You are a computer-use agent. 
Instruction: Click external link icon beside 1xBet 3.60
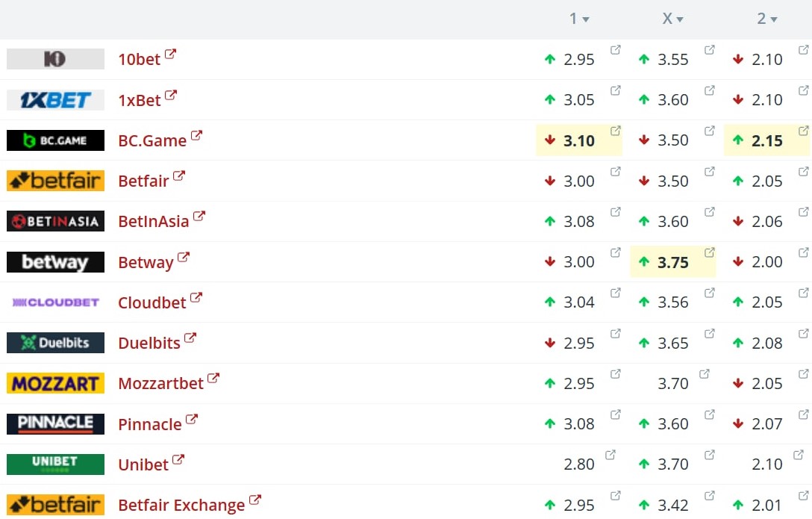coord(710,90)
